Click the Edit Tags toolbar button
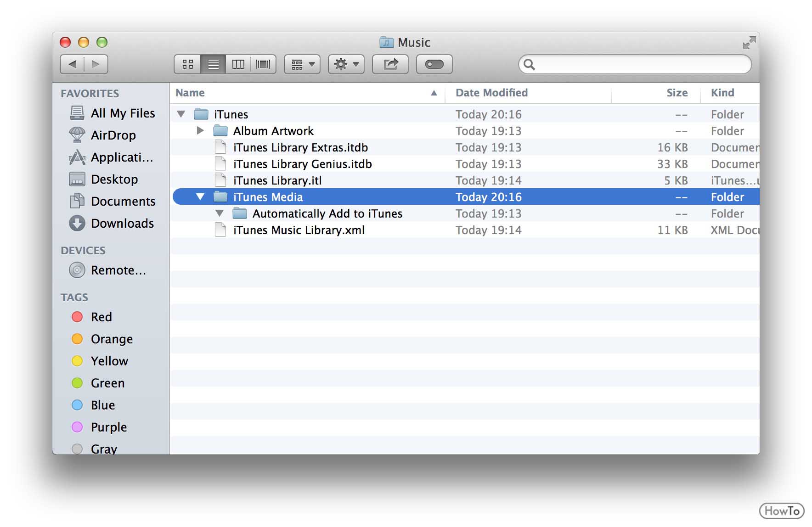This screenshot has width=812, height=527. [x=434, y=64]
